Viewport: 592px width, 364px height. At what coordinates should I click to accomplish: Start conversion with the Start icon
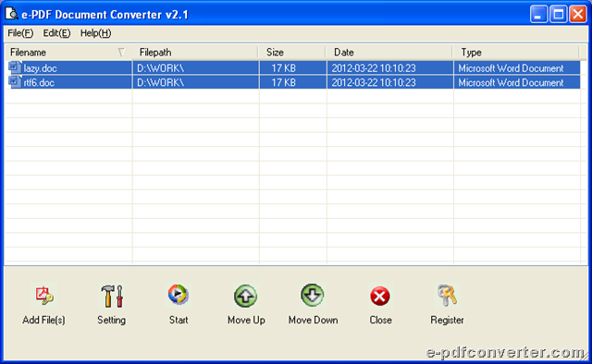(x=179, y=295)
